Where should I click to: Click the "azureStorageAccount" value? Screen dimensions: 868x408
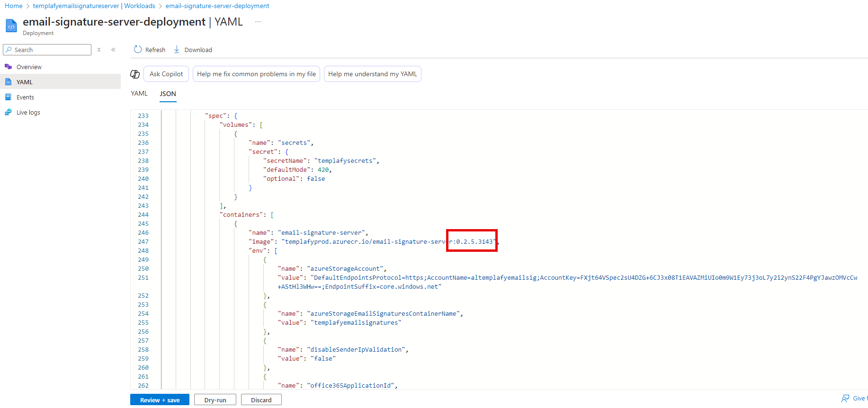[x=345, y=268]
